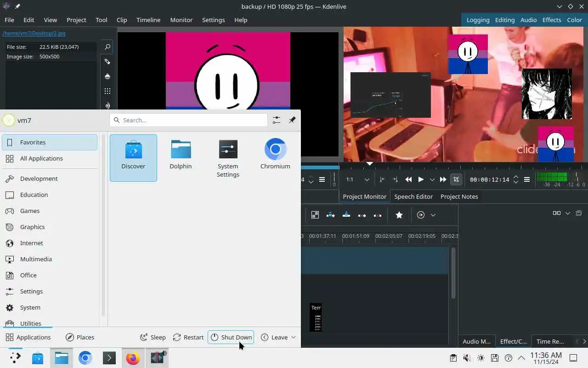The height and width of the screenshot is (368, 588).
Task: Rewind playback in the Project Monitor
Action: 408,179
